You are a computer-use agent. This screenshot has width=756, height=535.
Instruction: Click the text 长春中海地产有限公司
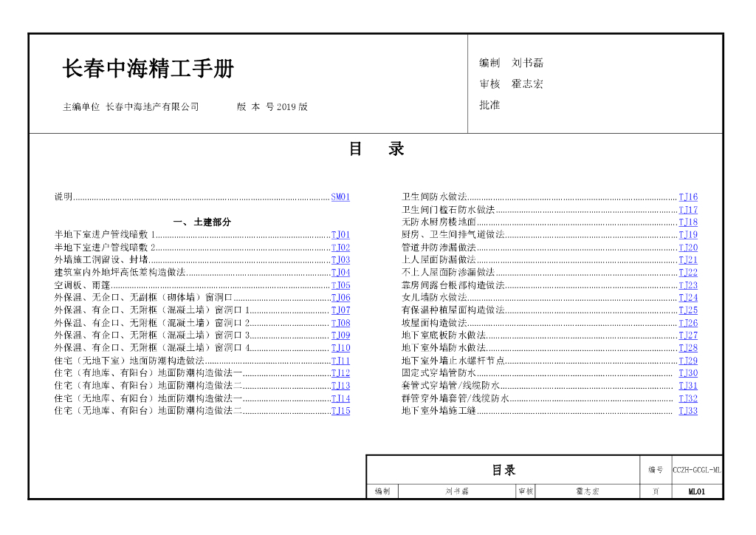point(152,106)
